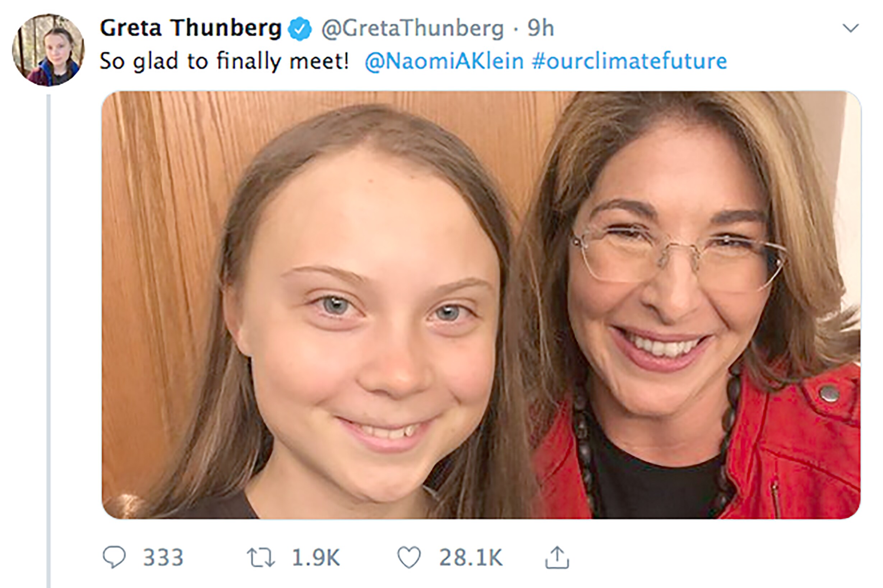Click the retweet arrows icon
Image resolution: width=883 pixels, height=588 pixels.
[x=260, y=557]
